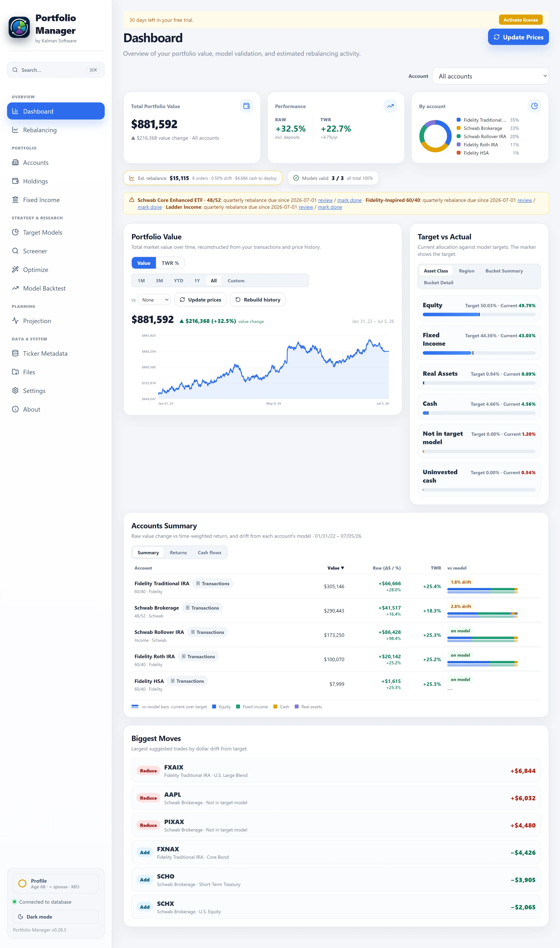The width and height of the screenshot is (560, 948).
Task: Go to the Rebalancing page
Action: (x=56, y=130)
